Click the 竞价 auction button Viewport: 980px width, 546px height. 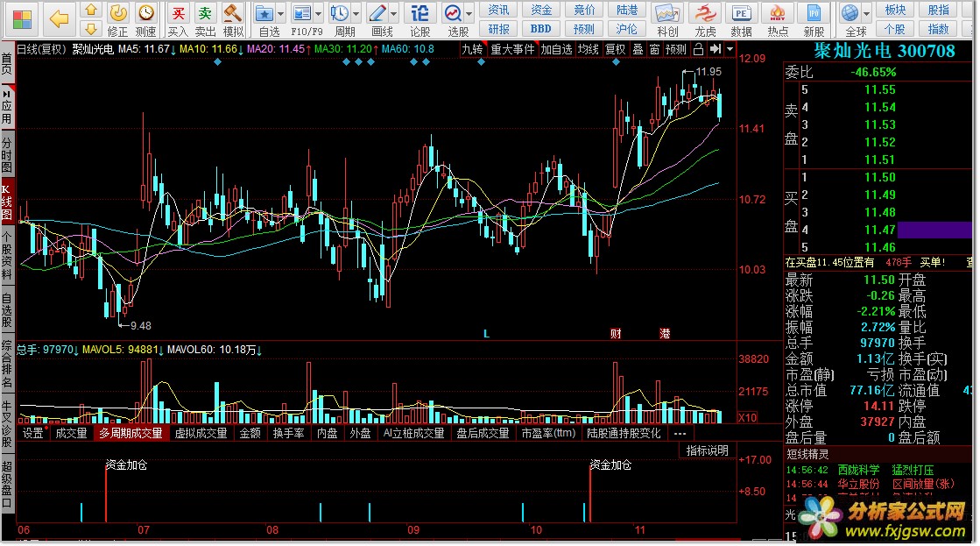(x=584, y=10)
